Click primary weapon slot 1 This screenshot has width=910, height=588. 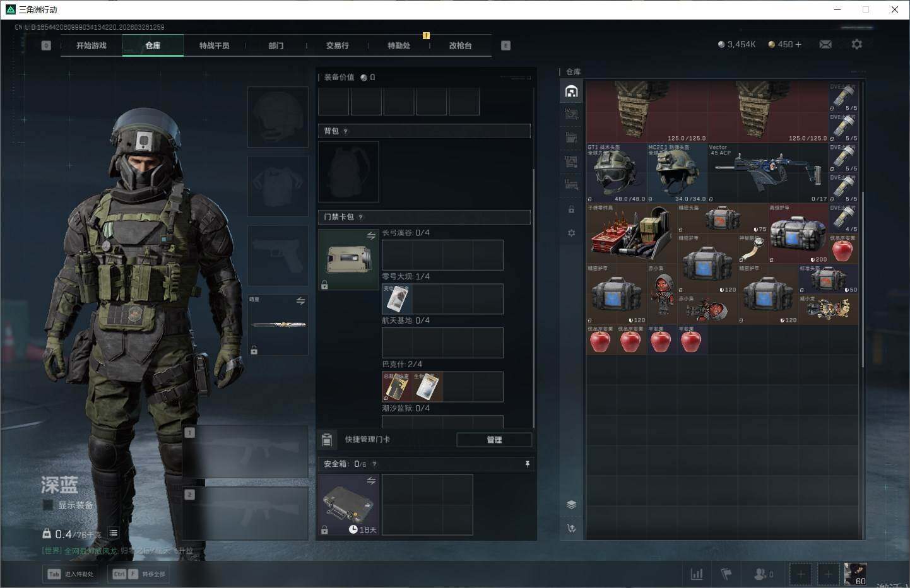click(x=245, y=451)
